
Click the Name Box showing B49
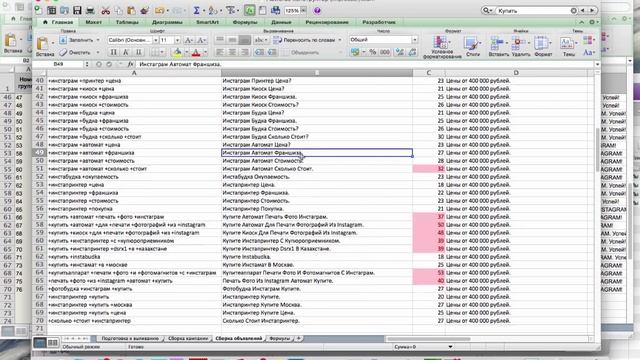point(58,64)
